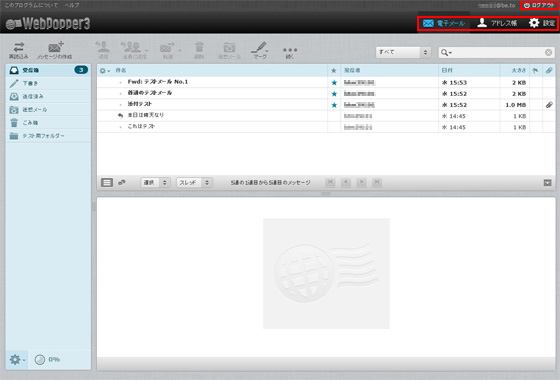Switch to the アドレス帳 address book tab
560x380 pixels.
pyautogui.click(x=497, y=24)
